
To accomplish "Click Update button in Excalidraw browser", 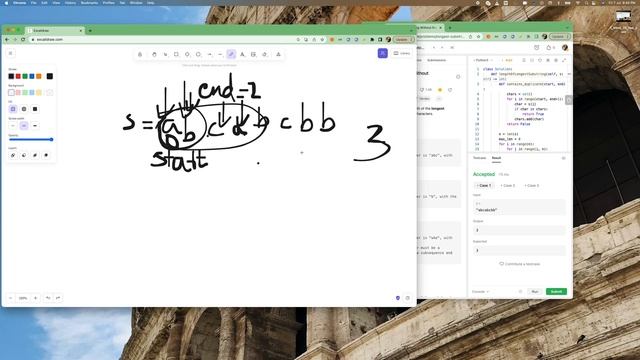I will coord(403,40).
